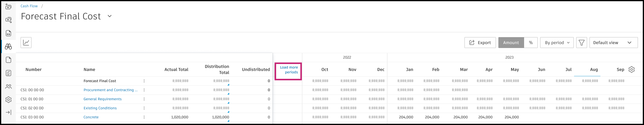
Task: Open the members people sidebar icon
Action: click(8, 87)
